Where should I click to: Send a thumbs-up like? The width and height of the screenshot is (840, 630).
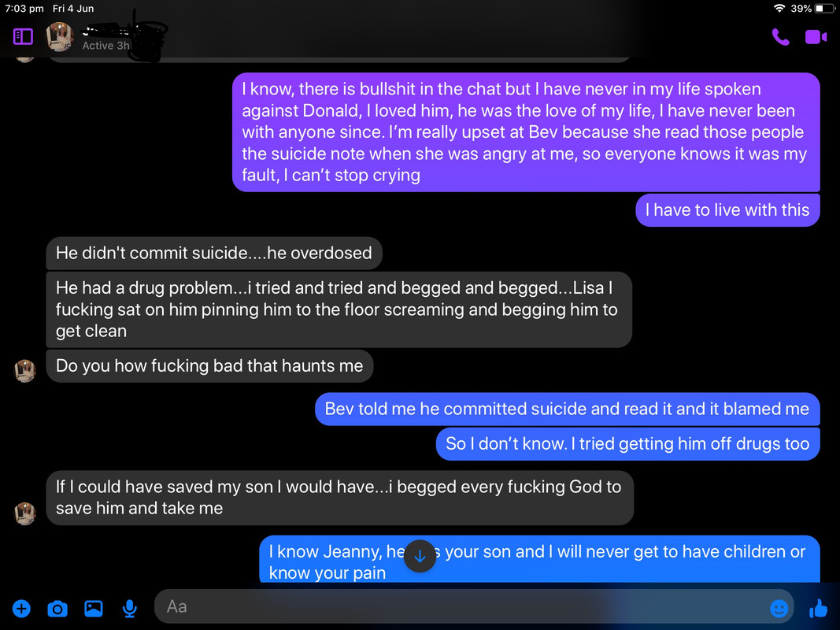tap(818, 608)
